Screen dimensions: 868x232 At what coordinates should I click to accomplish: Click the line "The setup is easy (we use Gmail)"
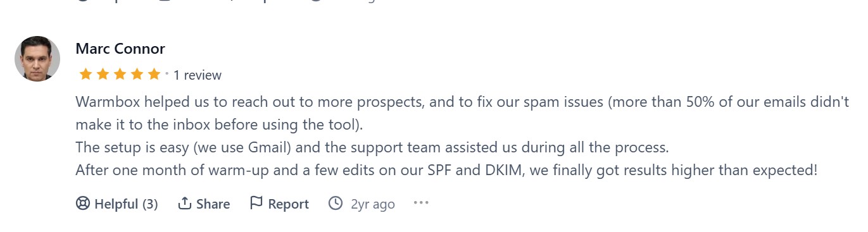pyautogui.click(x=372, y=148)
